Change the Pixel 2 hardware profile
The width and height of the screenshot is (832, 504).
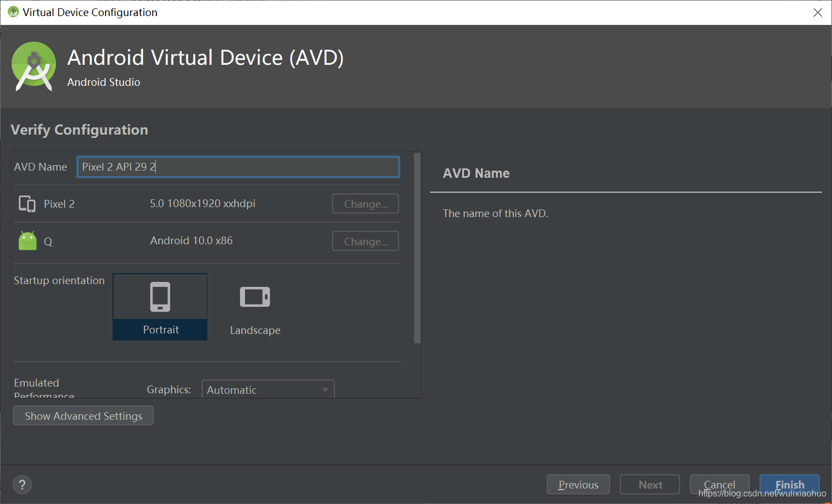[x=365, y=204]
